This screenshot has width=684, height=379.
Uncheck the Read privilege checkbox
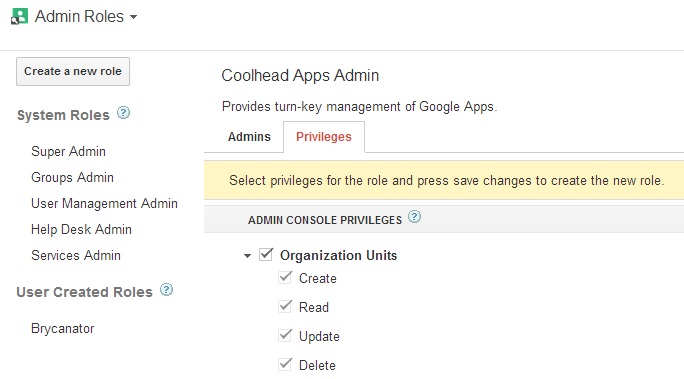pos(285,306)
